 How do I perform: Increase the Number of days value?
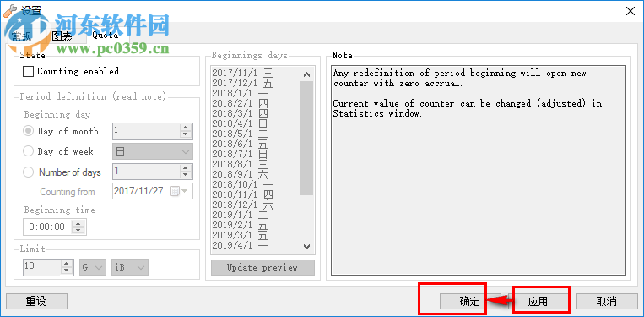[x=186, y=168]
